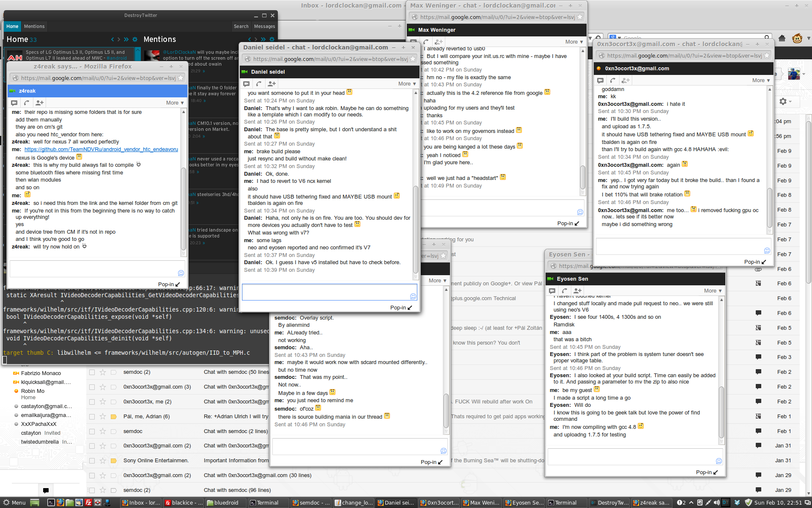
Task: Click the add-people icon in the z4reak chat
Action: (39, 103)
